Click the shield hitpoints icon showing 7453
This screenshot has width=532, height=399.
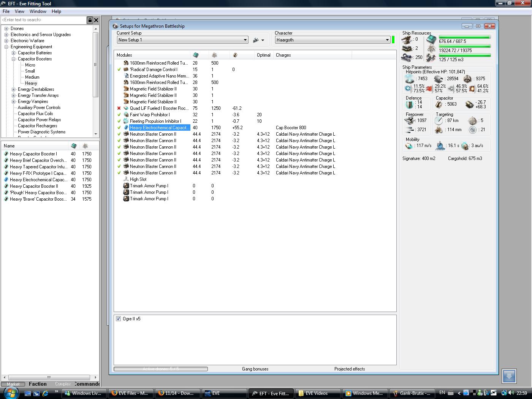pos(409,79)
